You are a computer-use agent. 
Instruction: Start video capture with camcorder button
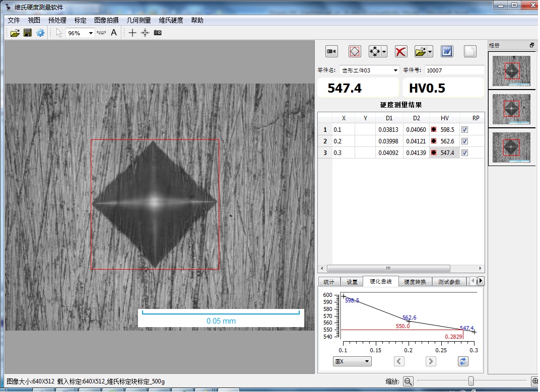tap(331, 51)
